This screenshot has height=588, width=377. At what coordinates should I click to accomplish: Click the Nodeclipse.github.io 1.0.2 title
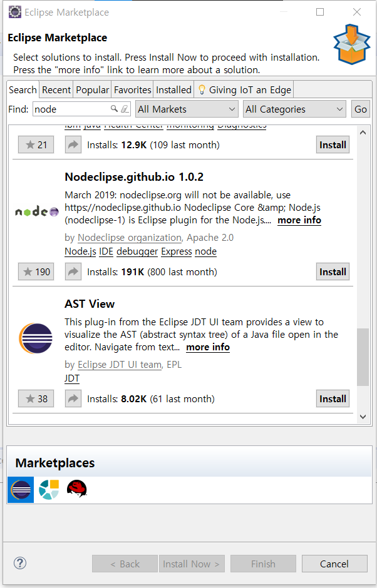[134, 177]
